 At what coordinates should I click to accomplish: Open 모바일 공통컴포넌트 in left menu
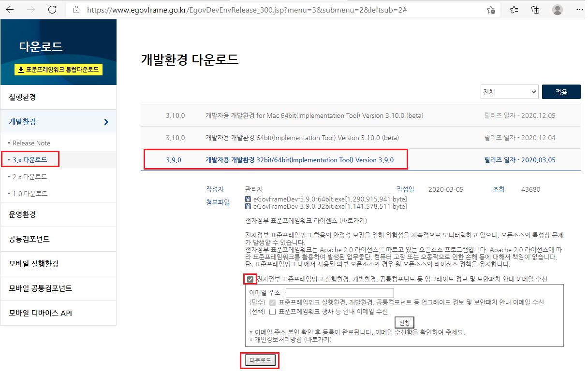(58, 288)
